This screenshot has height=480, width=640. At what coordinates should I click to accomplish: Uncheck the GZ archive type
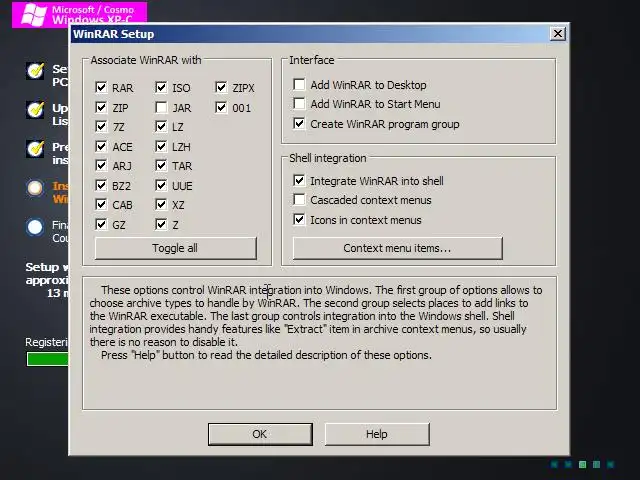101,224
